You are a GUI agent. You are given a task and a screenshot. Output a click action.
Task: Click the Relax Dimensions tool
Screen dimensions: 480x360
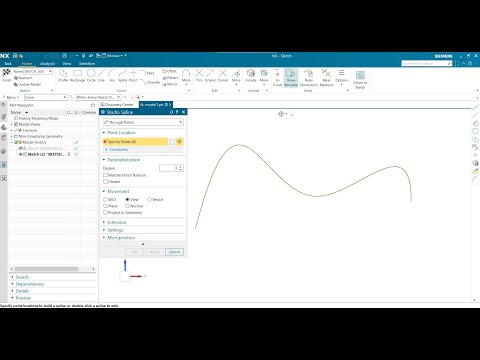click(x=309, y=78)
